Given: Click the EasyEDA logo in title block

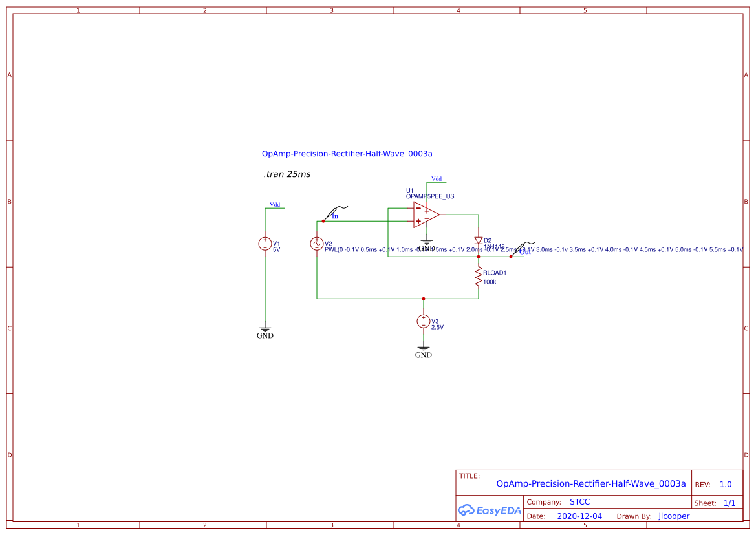Looking at the screenshot, I should tap(489, 510).
